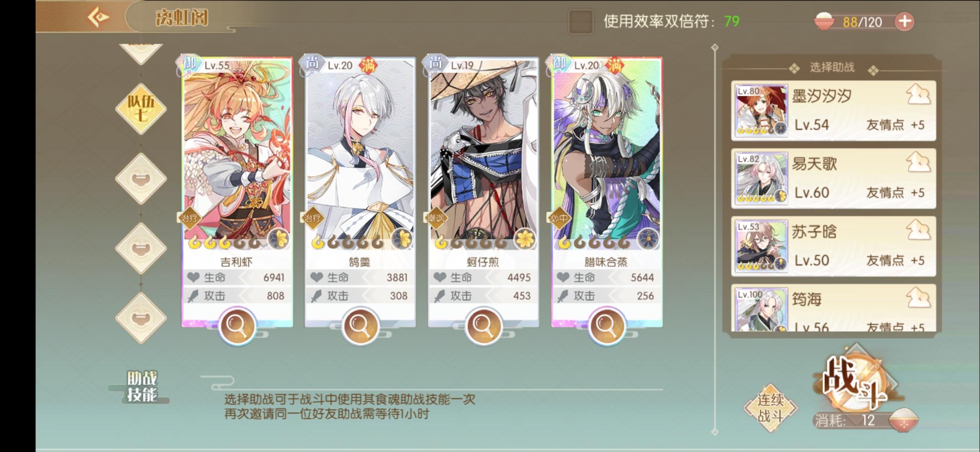Go back using the arrow icon
980x452 pixels.
coord(98,18)
